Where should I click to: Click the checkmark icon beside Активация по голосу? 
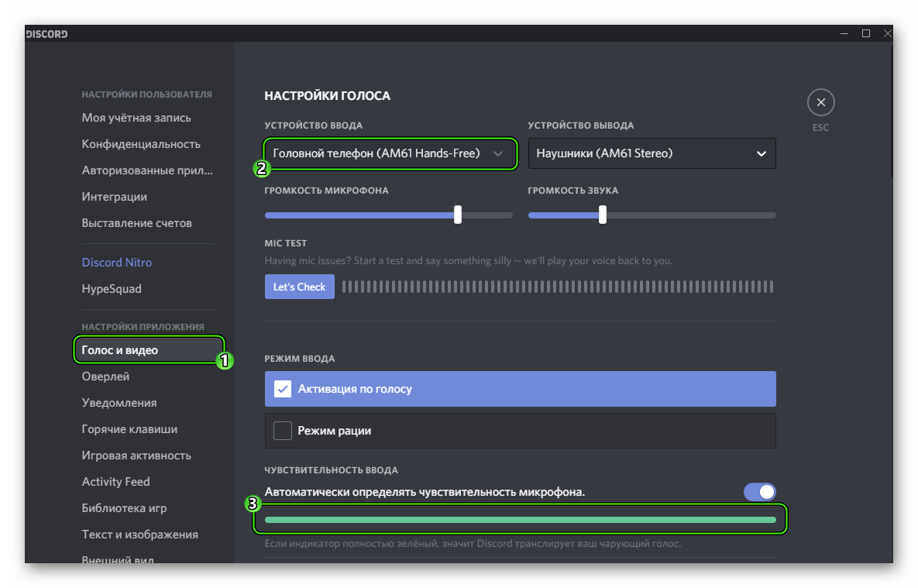283,389
